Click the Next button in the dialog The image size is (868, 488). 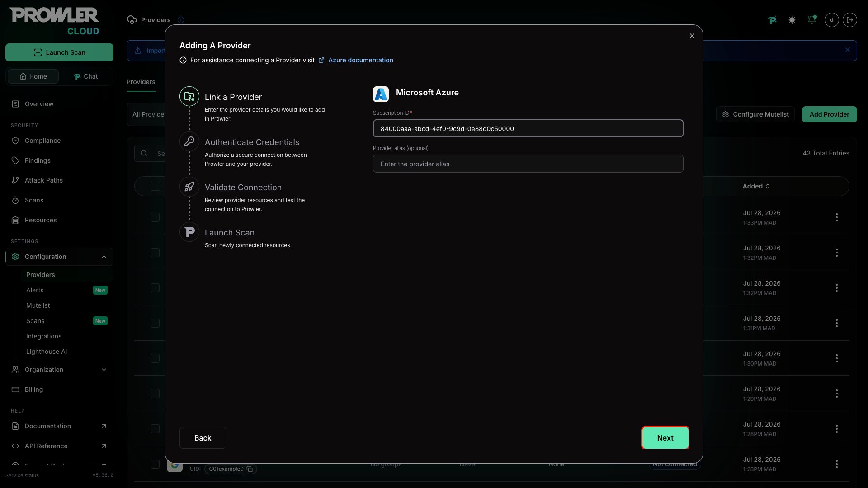665,438
